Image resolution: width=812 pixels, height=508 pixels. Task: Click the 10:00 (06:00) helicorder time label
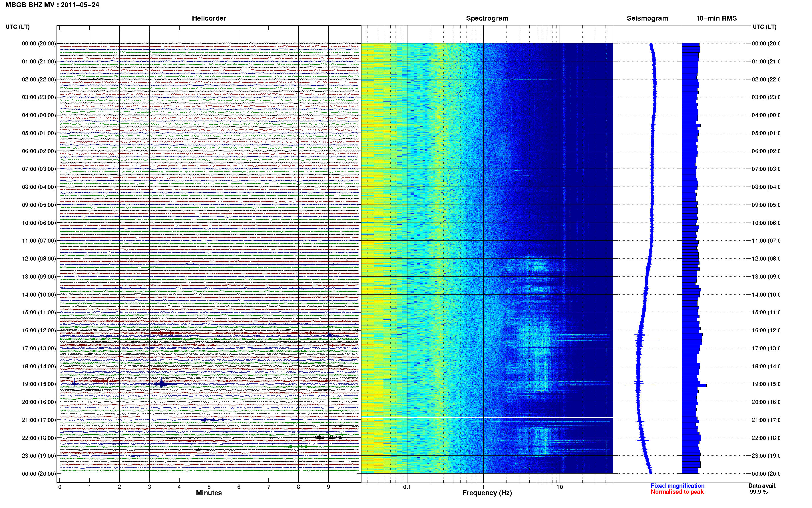(x=39, y=223)
